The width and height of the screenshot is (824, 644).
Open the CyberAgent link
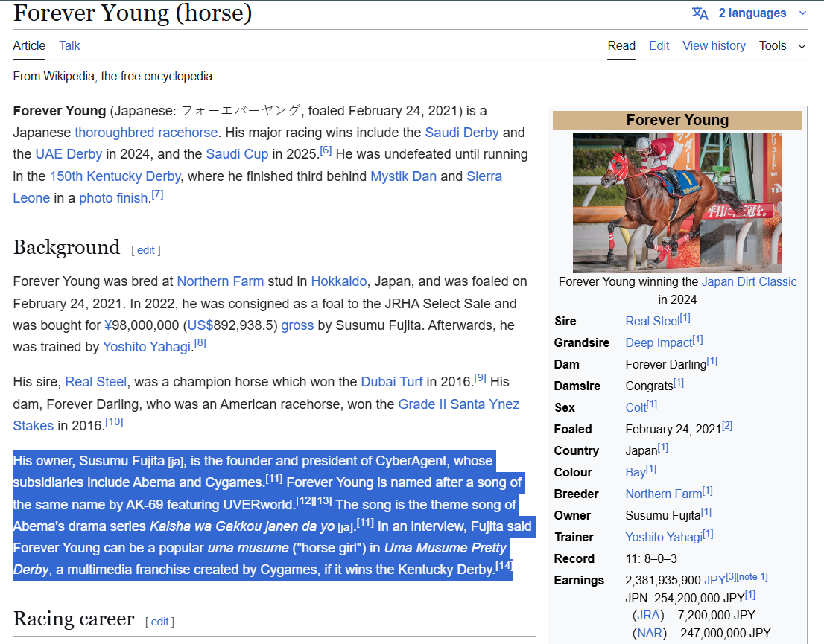pos(412,461)
